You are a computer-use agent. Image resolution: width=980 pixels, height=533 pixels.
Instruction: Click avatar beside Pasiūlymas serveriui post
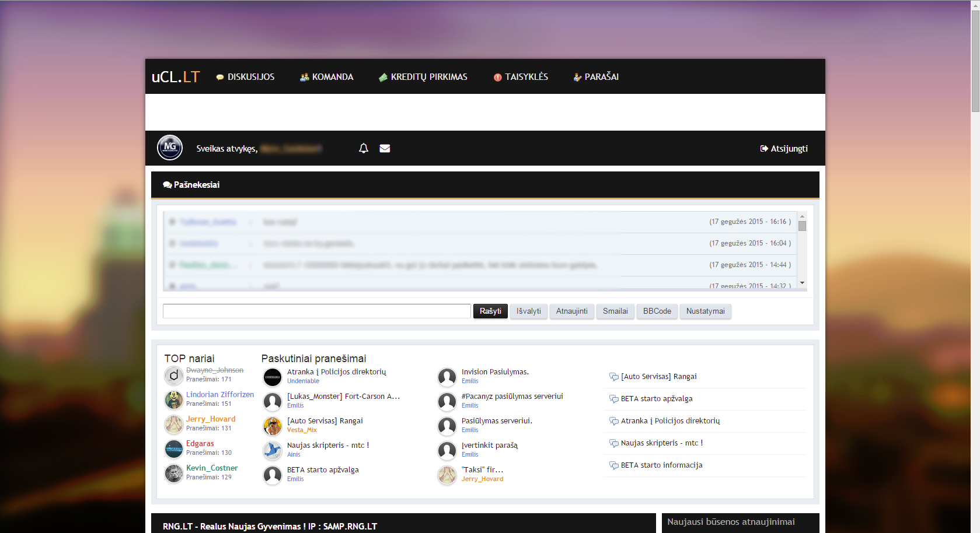coord(447,426)
